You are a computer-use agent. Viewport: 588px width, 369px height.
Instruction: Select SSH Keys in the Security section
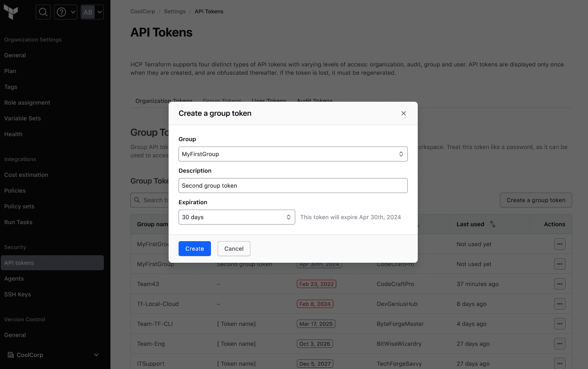(17, 294)
